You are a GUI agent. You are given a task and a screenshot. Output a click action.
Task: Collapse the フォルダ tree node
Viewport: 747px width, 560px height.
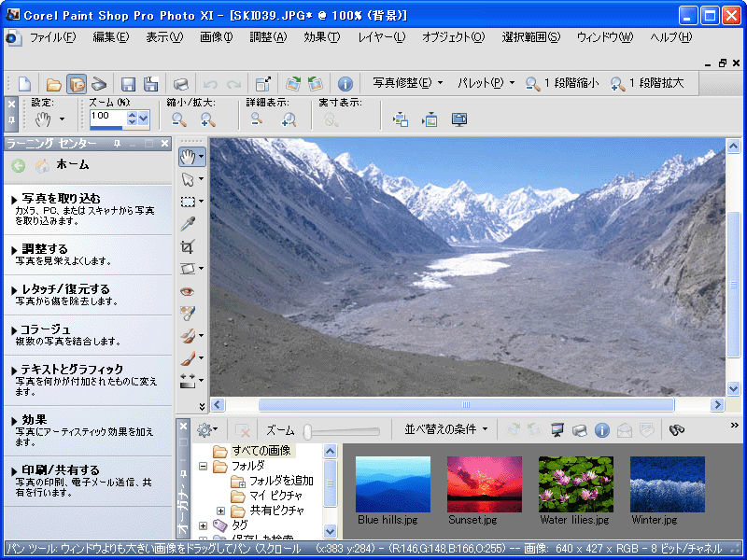203,466
